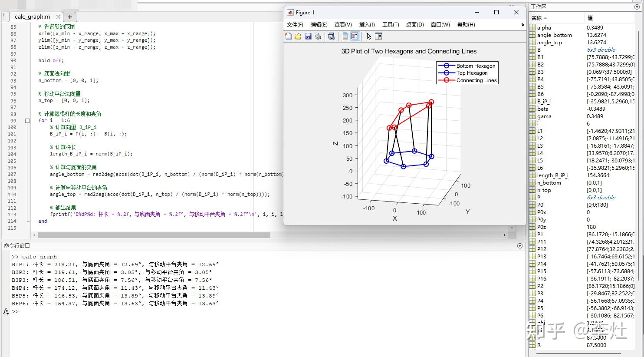Save the figure using the floppy disk icon
This screenshot has width=644, height=357.
coord(308,36)
